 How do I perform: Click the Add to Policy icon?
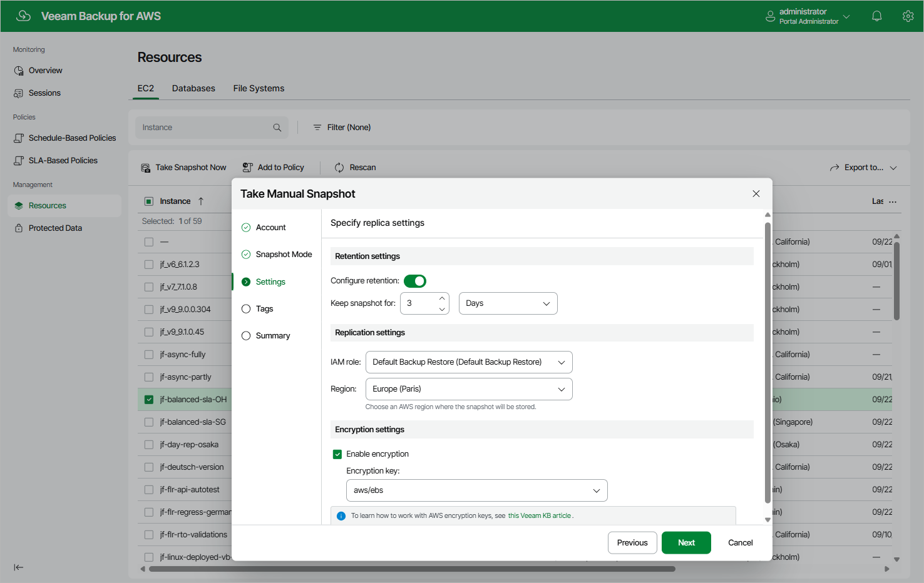coord(247,168)
